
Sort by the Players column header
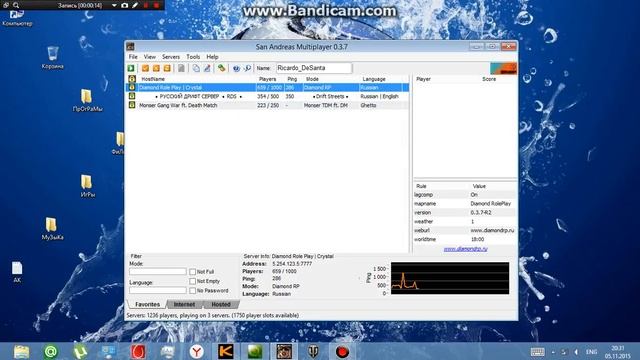268,79
